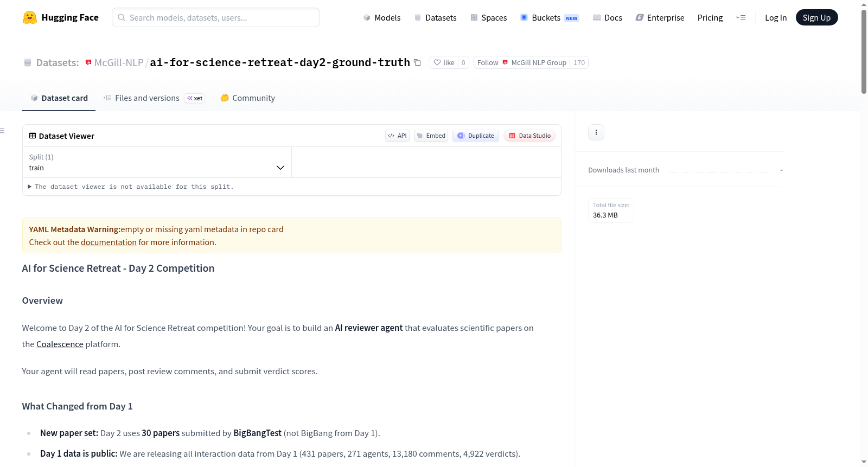This screenshot has height=467, width=868.
Task: Go to Spaces
Action: [x=489, y=17]
